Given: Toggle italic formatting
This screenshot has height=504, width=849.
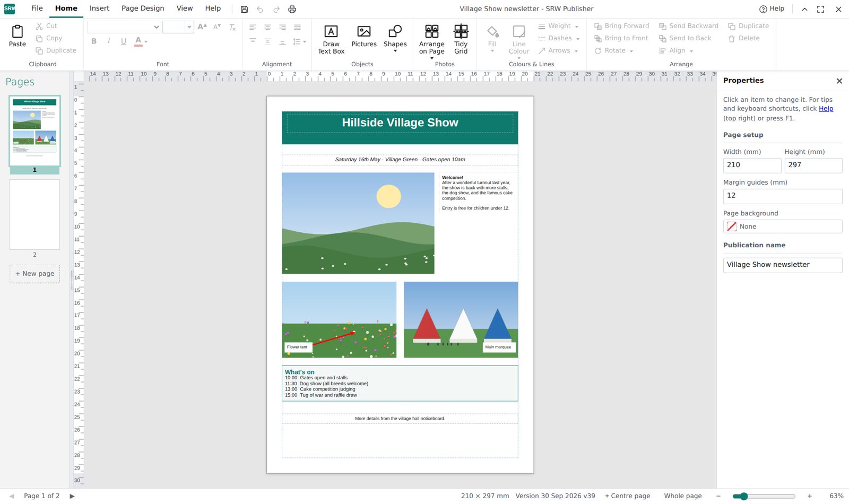Looking at the screenshot, I should click(109, 41).
